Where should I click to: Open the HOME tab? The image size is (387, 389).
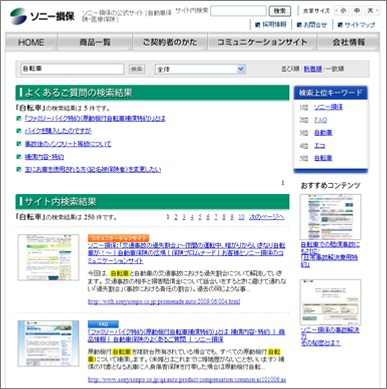31,42
